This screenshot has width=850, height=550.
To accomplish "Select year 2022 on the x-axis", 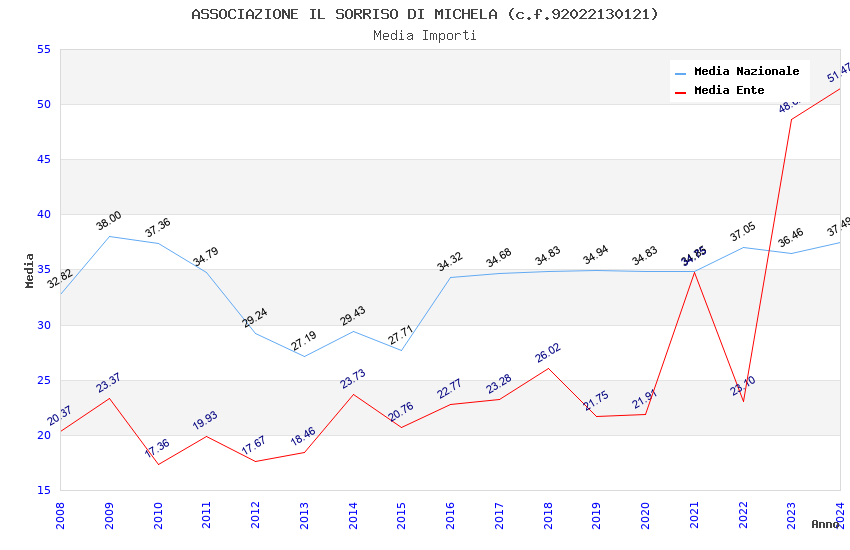I will pyautogui.click(x=743, y=515).
